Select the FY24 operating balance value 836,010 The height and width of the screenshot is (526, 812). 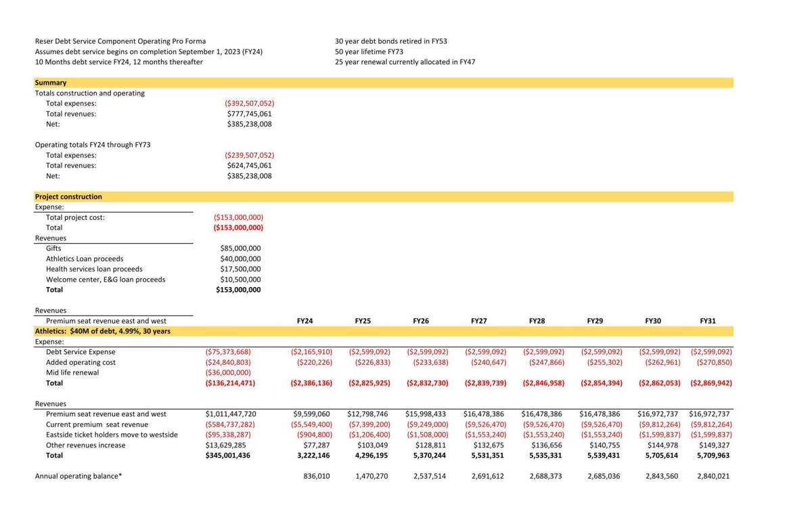pyautogui.click(x=317, y=476)
